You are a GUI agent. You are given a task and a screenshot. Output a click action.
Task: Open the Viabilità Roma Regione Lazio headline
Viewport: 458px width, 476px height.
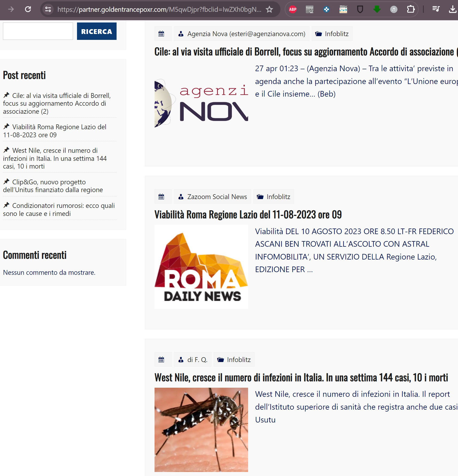[x=248, y=215]
